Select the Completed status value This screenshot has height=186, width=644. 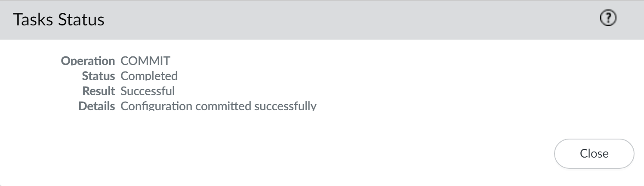(149, 76)
